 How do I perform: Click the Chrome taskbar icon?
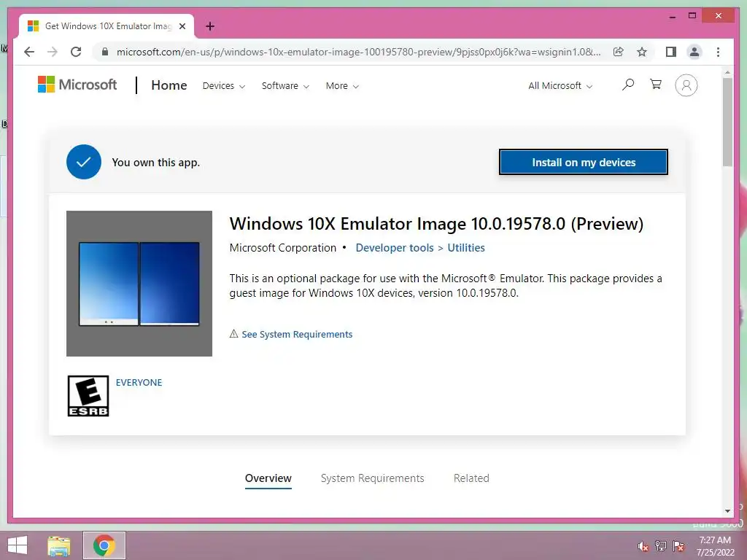pyautogui.click(x=104, y=545)
